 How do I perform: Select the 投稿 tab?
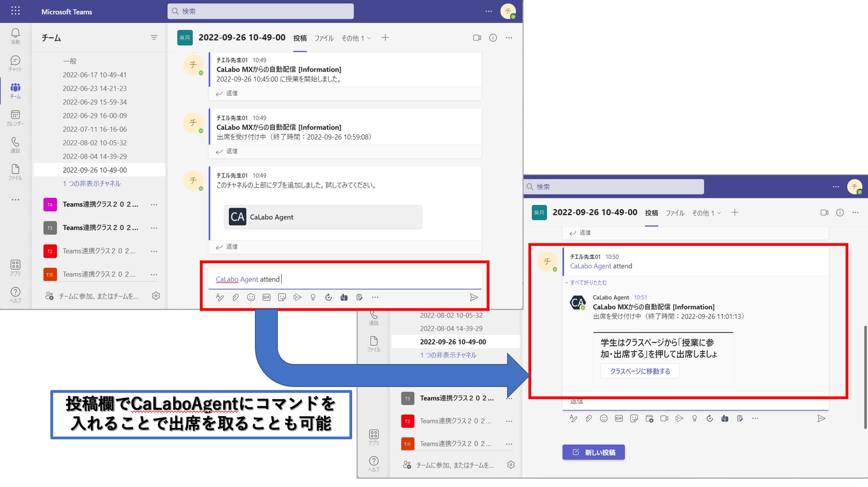300,38
